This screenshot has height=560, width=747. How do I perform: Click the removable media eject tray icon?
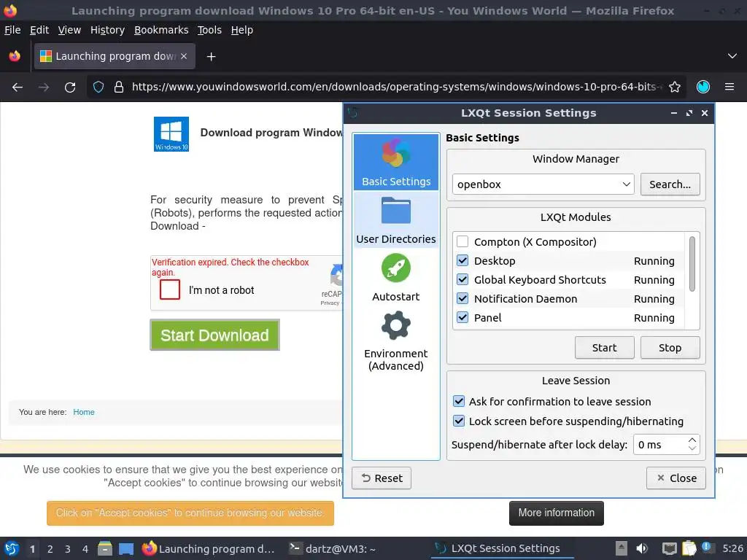621,548
